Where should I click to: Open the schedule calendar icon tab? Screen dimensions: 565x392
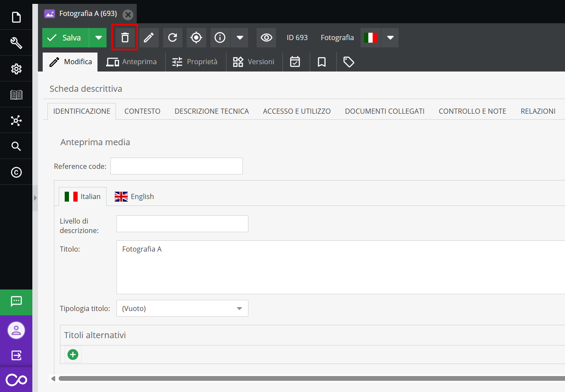coord(295,62)
